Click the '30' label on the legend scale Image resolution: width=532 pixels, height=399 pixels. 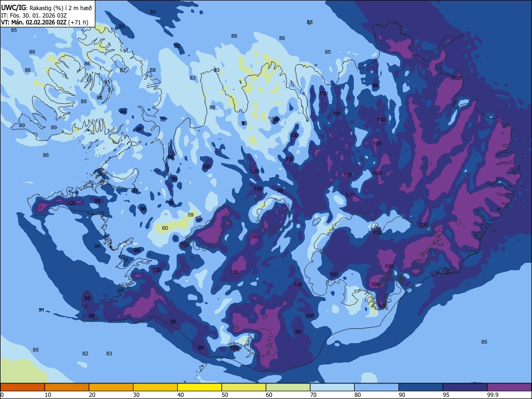pyautogui.click(x=136, y=395)
